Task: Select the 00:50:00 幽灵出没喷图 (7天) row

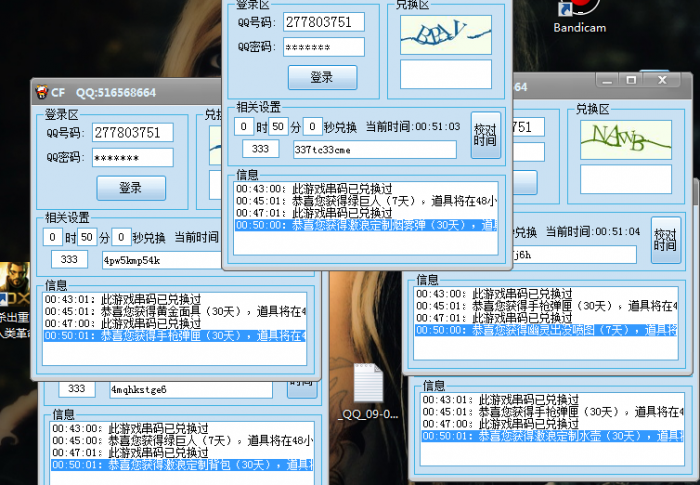Action: pyautogui.click(x=546, y=330)
